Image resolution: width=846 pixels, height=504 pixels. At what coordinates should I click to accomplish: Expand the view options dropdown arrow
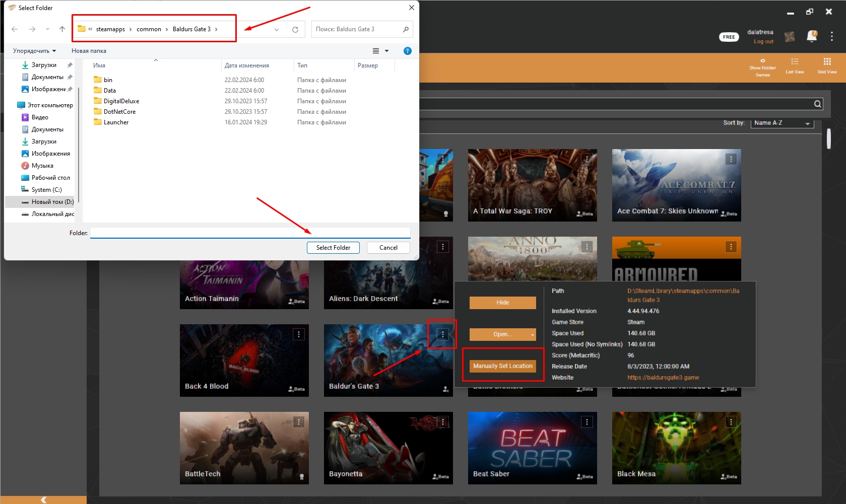click(x=387, y=51)
